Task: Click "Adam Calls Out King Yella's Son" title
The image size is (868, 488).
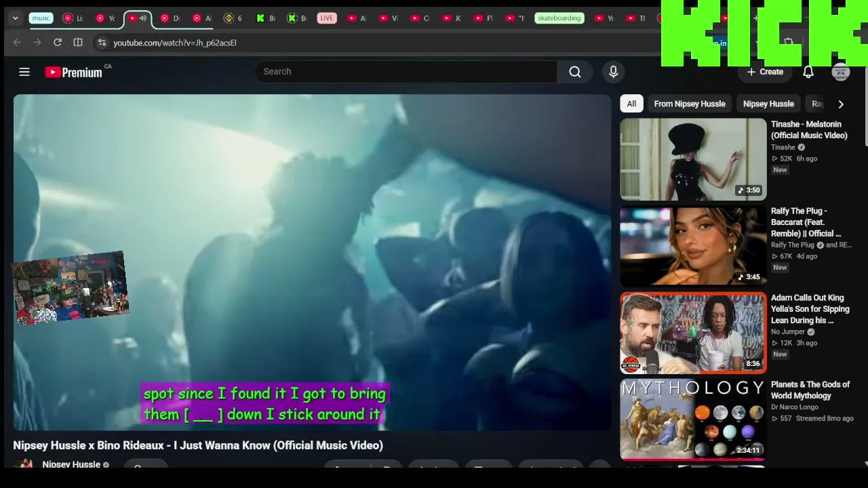Action: coord(810,309)
